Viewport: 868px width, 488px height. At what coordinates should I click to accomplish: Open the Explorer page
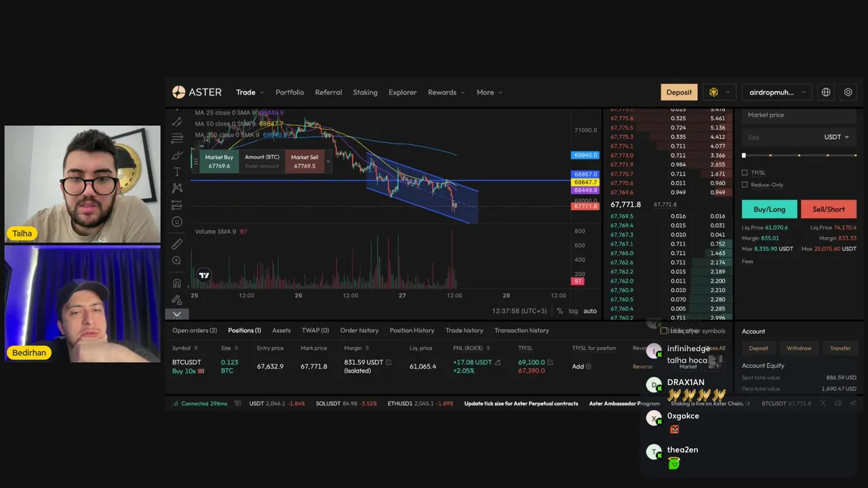402,92
